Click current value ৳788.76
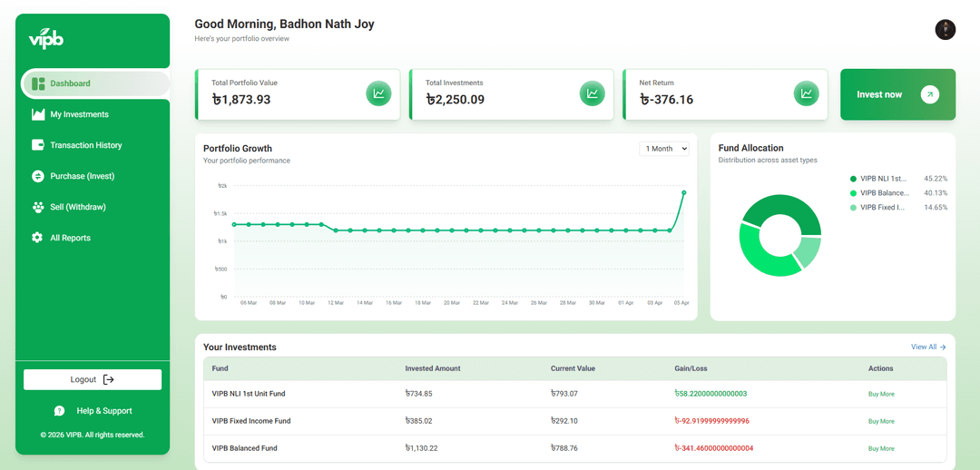 (564, 448)
